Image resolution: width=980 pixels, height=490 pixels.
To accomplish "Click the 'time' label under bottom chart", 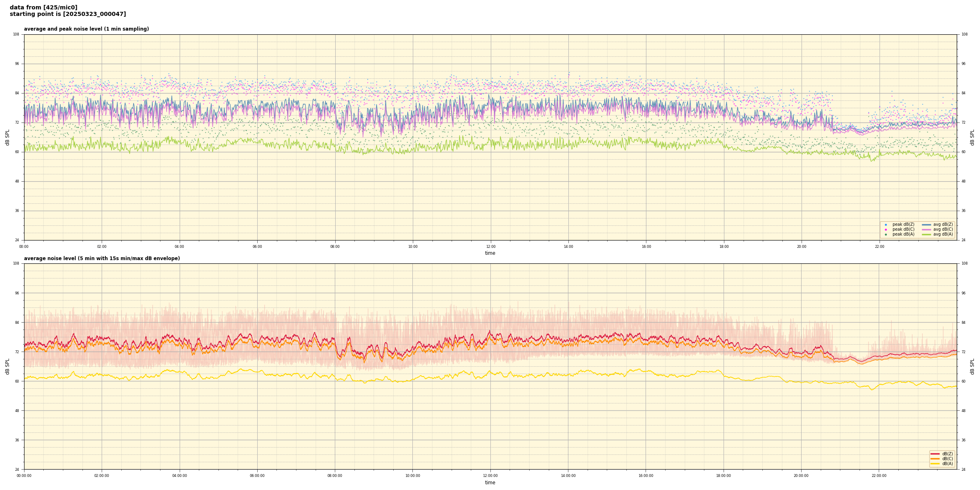I will coord(490,483).
